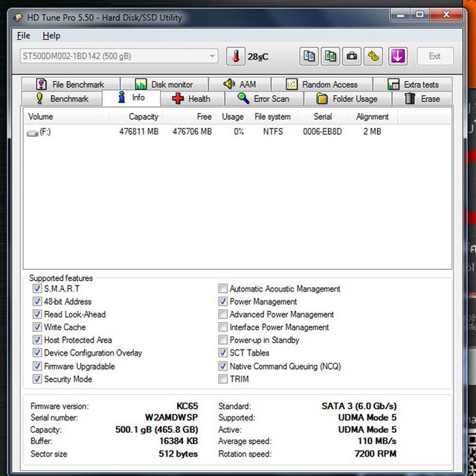Open options via the gold gears icon
The width and height of the screenshot is (476, 476).
point(373,57)
